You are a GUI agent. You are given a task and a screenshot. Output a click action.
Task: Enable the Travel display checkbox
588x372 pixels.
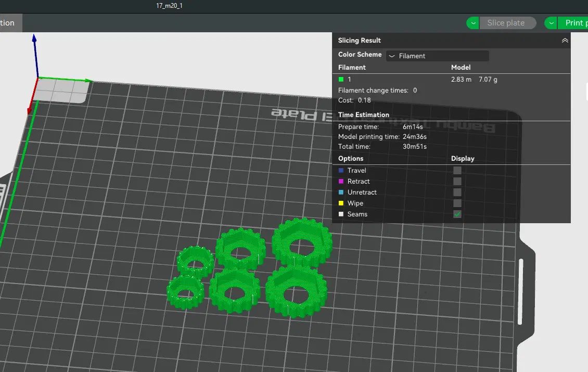pyautogui.click(x=457, y=170)
